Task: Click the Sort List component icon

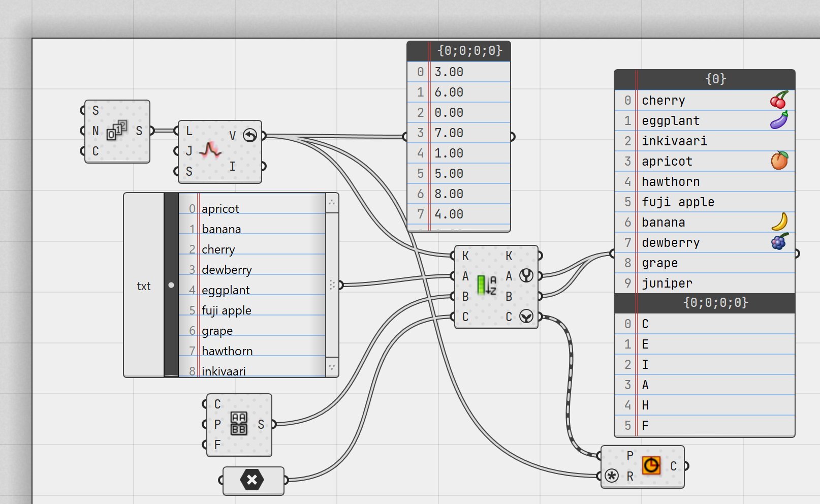Action: [x=487, y=285]
